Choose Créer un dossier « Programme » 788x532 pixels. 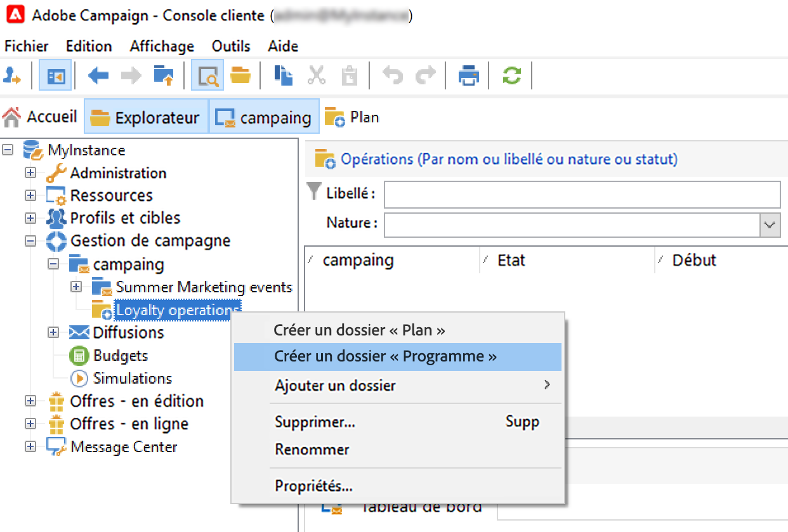point(385,356)
